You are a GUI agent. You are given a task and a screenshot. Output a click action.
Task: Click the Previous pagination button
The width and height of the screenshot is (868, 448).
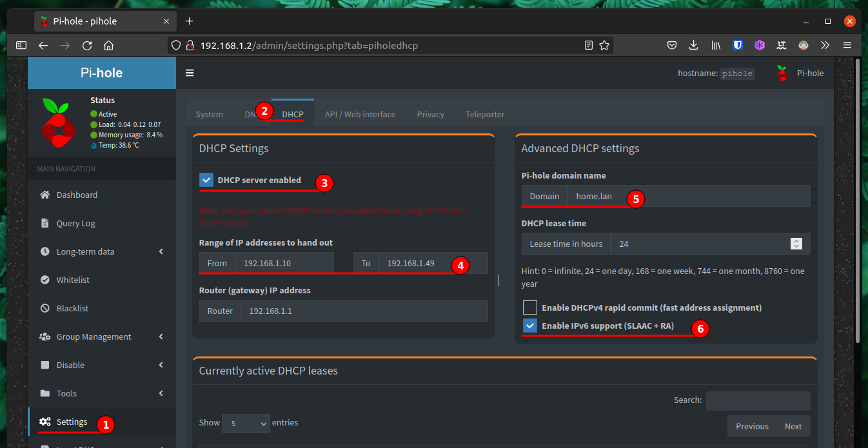(752, 426)
